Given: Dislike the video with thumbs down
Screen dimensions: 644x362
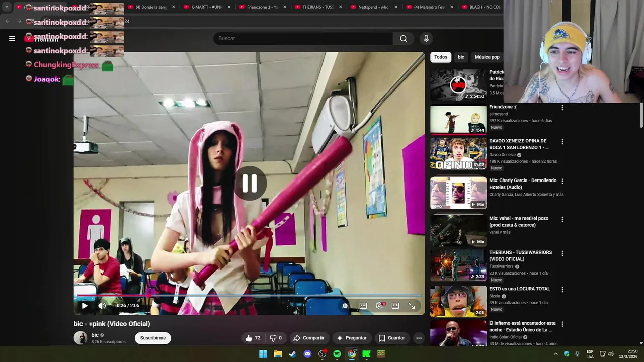Looking at the screenshot, I should point(276,338).
